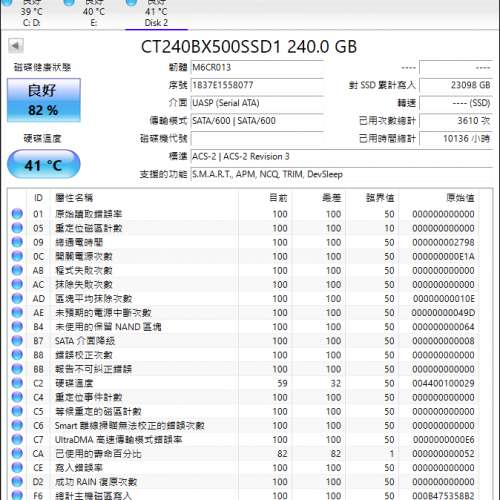Click the status circle icon for attribute CA
Screen dimensions: 500x500
point(17,453)
